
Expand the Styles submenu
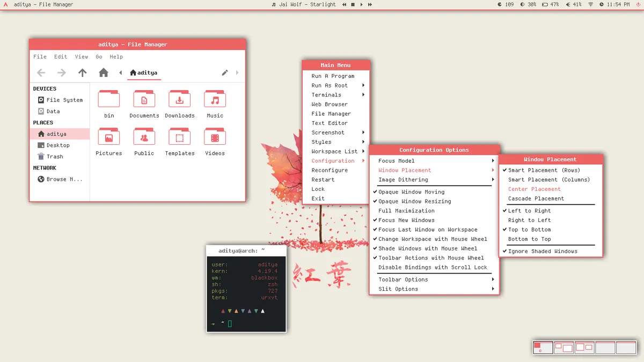pyautogui.click(x=321, y=142)
